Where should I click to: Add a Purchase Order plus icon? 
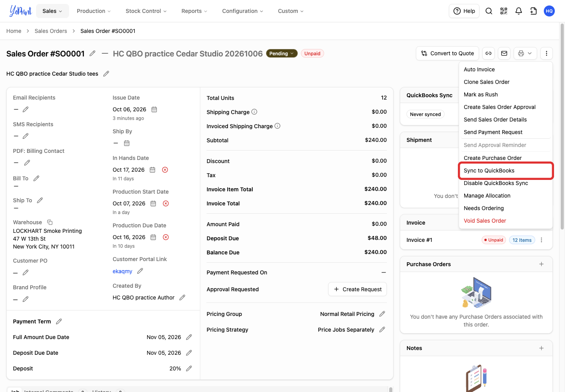click(541, 264)
